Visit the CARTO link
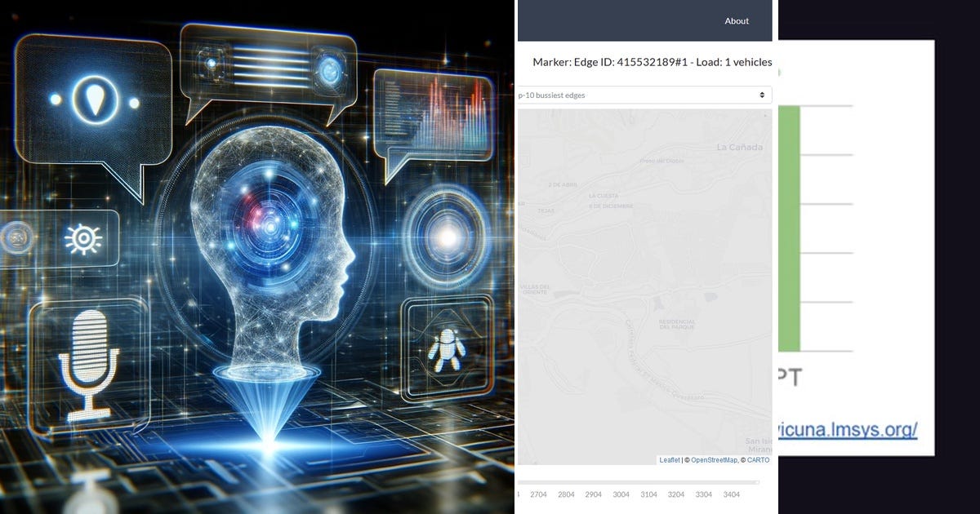 758,459
